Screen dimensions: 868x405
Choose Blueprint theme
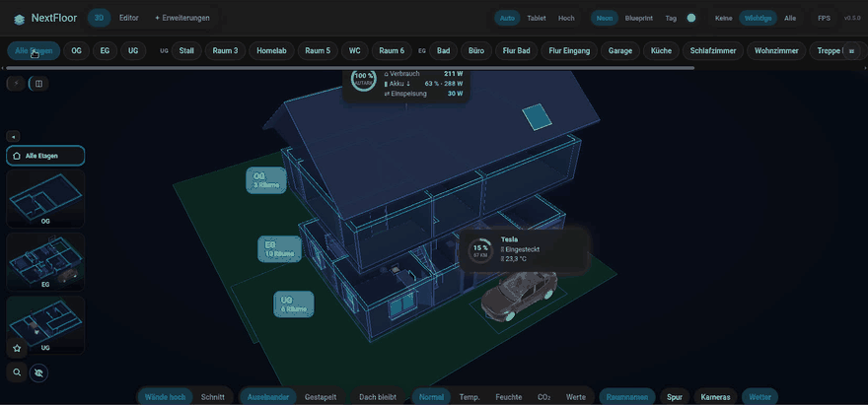point(639,19)
